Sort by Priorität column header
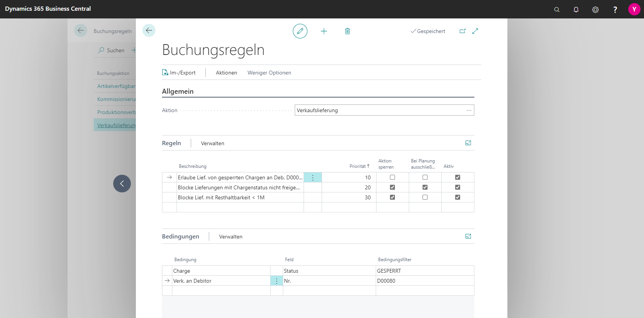This screenshot has height=318, width=644. 359,166
